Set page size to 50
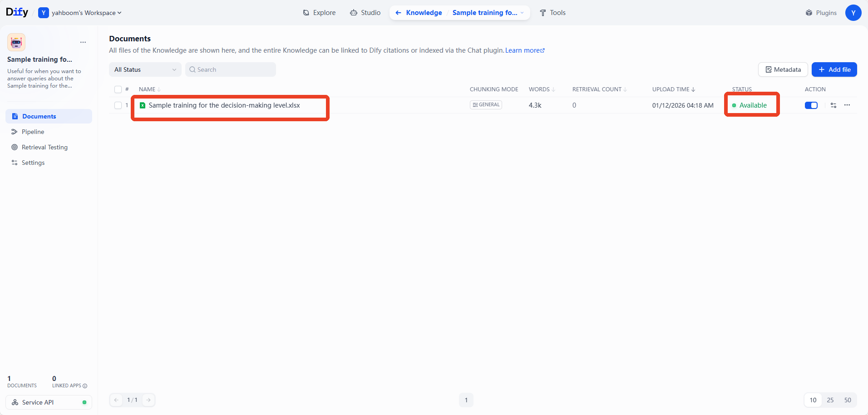The image size is (868, 415). coord(848,400)
